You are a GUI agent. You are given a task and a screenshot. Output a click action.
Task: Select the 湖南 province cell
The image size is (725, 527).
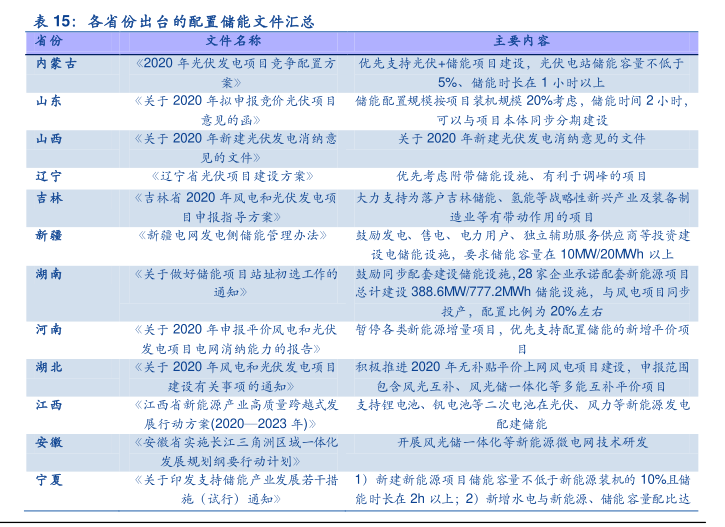(x=48, y=273)
